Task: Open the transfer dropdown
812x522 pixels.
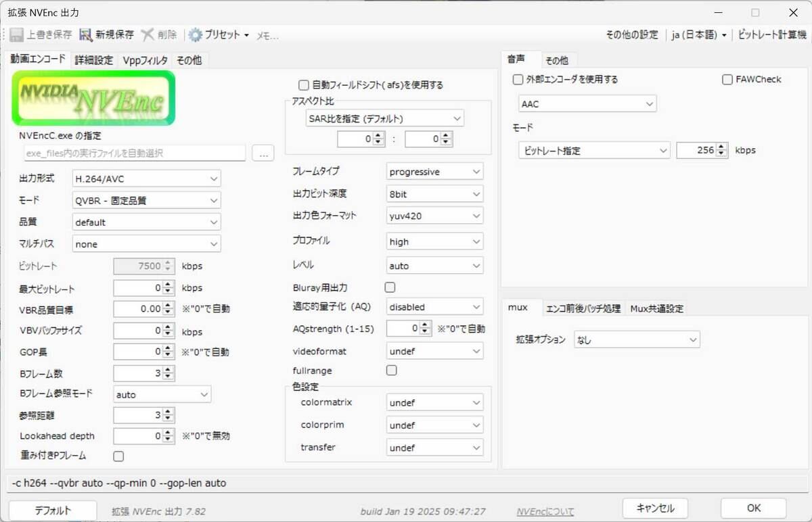Action: click(434, 448)
